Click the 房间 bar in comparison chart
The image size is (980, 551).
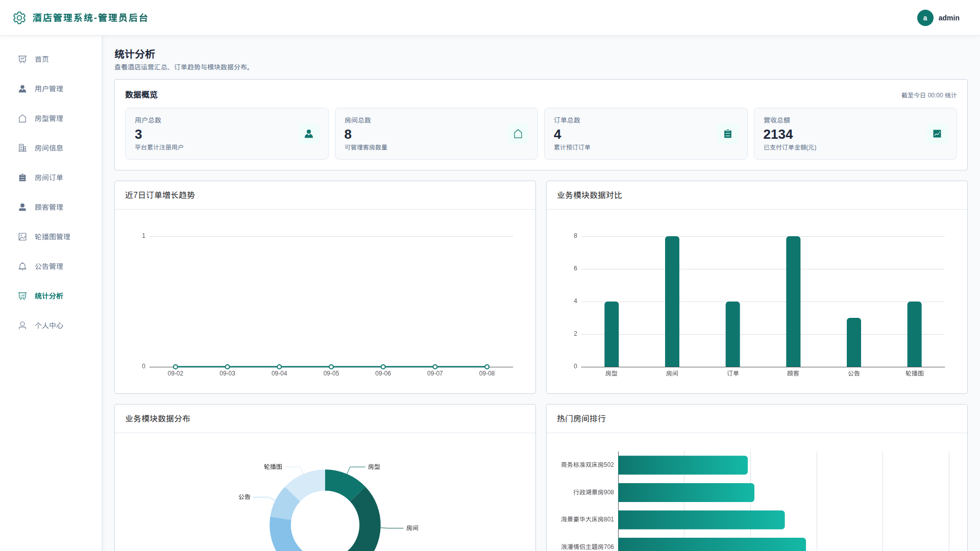pyautogui.click(x=672, y=302)
